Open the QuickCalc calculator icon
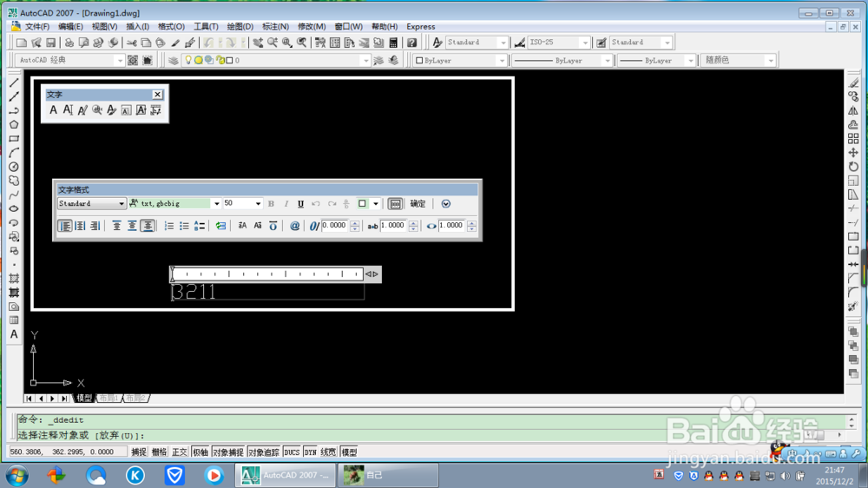The width and height of the screenshot is (868, 488). click(393, 43)
